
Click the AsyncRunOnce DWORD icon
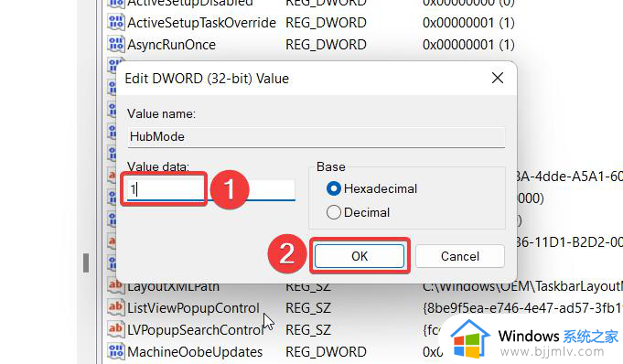(x=116, y=44)
